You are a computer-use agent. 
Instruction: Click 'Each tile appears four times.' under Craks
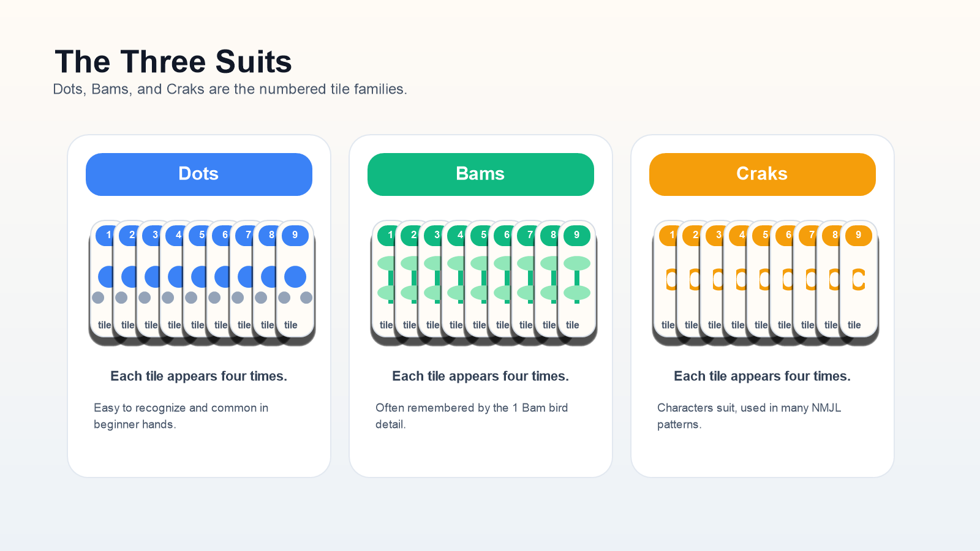[x=763, y=376]
